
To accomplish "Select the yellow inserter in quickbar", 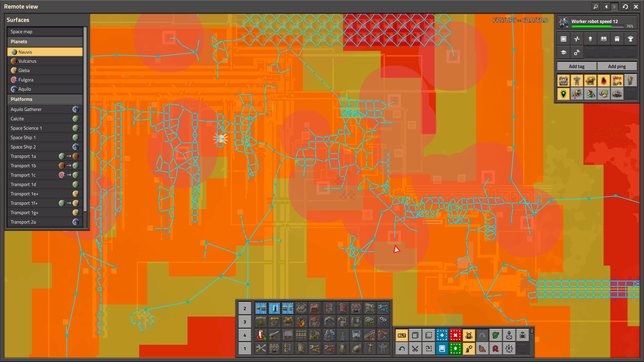I will point(315,349).
